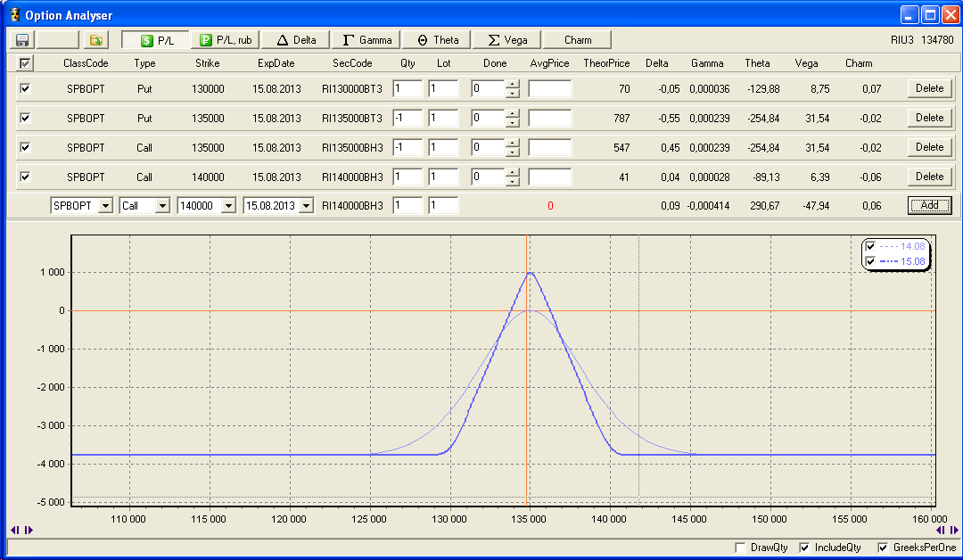Image resolution: width=963 pixels, height=560 pixels.
Task: Expand the SPBOPT class code dropdown
Action: pos(105,206)
